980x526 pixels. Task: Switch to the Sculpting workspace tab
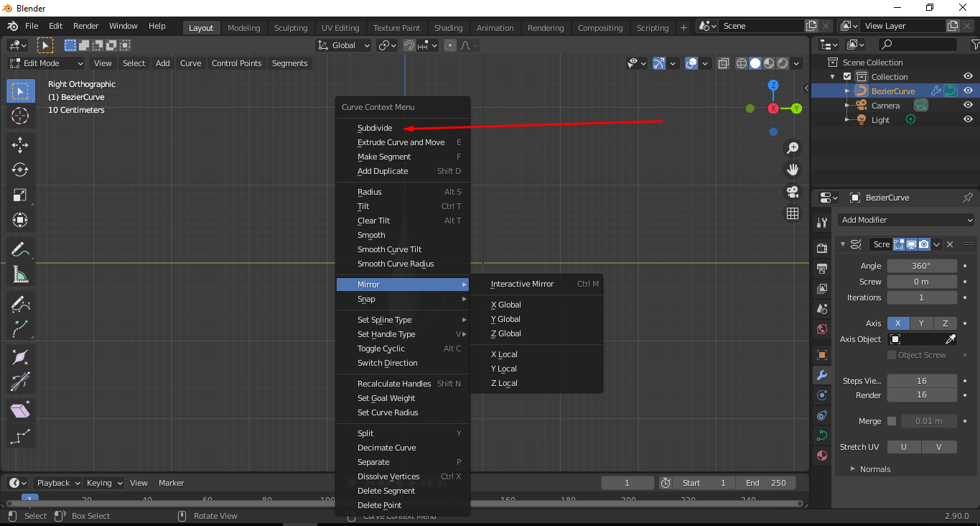pos(290,27)
